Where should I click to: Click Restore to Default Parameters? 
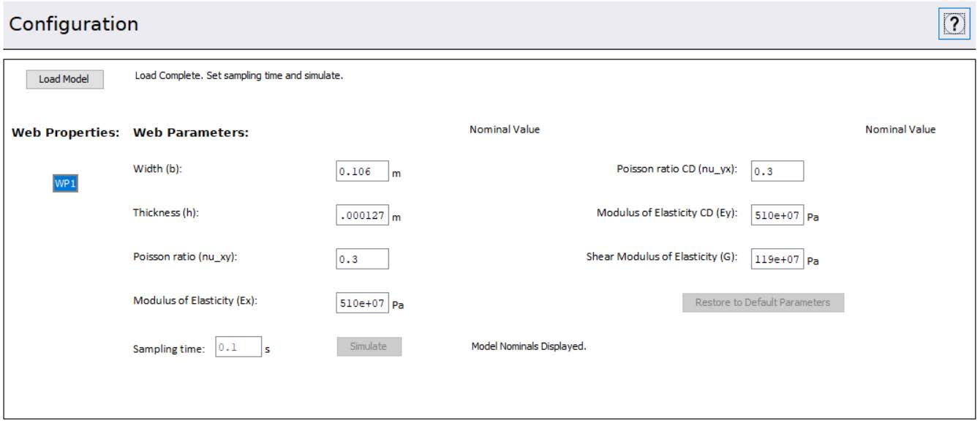pyautogui.click(x=763, y=302)
